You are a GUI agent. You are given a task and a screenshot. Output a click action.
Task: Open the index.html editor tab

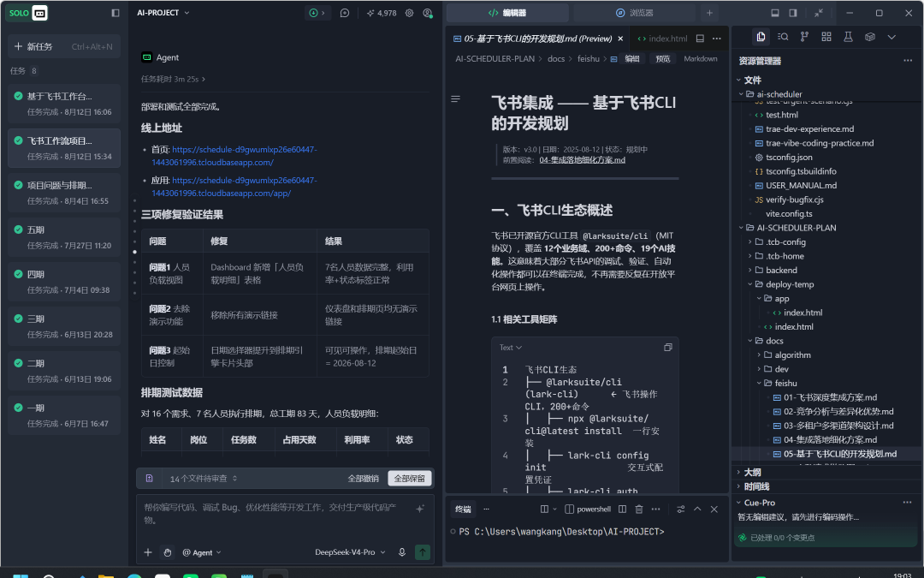pos(662,39)
